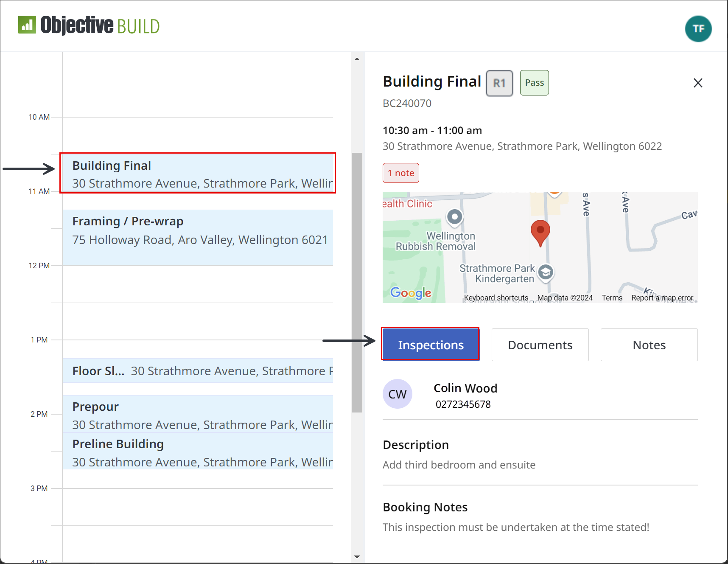Select the Building Final calendar appointment

tap(198, 173)
